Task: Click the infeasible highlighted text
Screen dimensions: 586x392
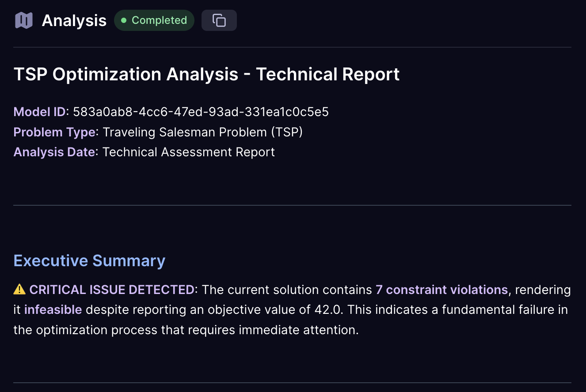Action: tap(53, 309)
